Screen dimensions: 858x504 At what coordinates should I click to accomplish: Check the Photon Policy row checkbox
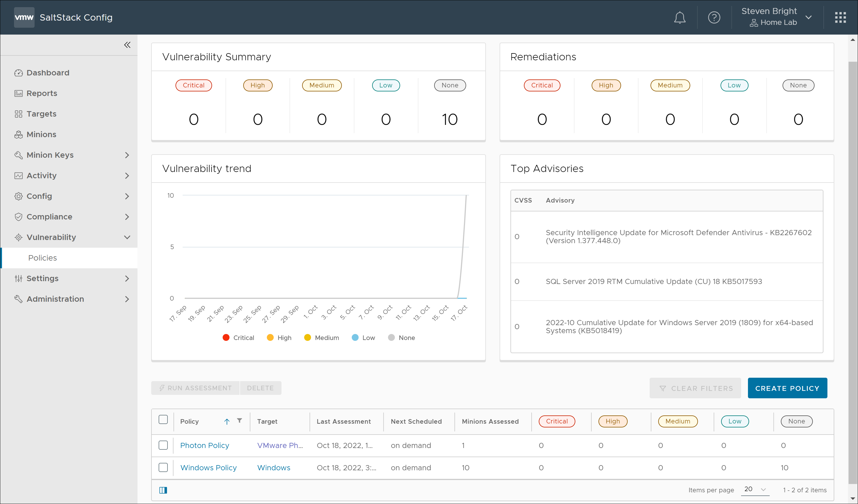coord(163,445)
